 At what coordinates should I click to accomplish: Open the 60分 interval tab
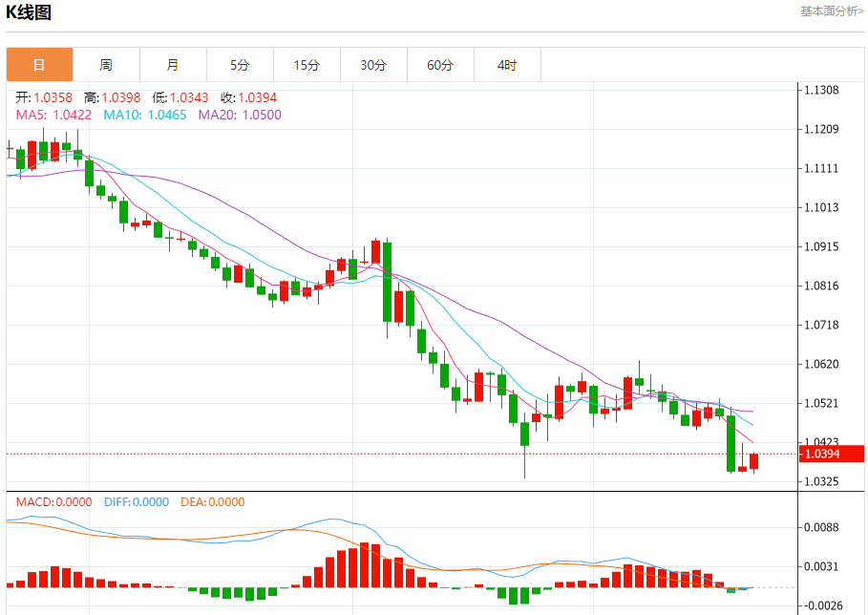[440, 65]
